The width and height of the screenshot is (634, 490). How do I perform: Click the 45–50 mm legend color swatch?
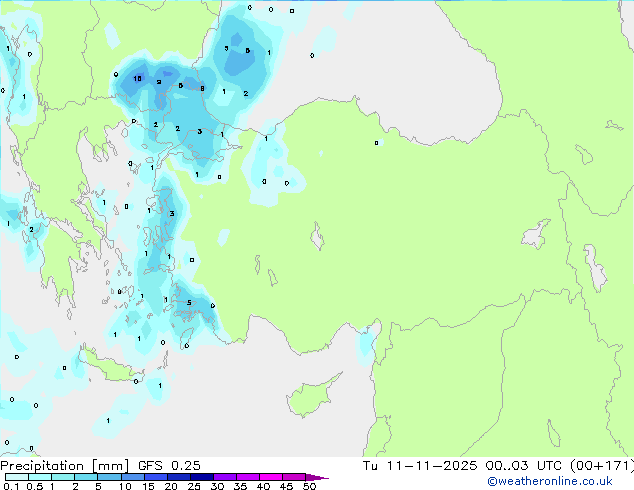[x=294, y=477]
